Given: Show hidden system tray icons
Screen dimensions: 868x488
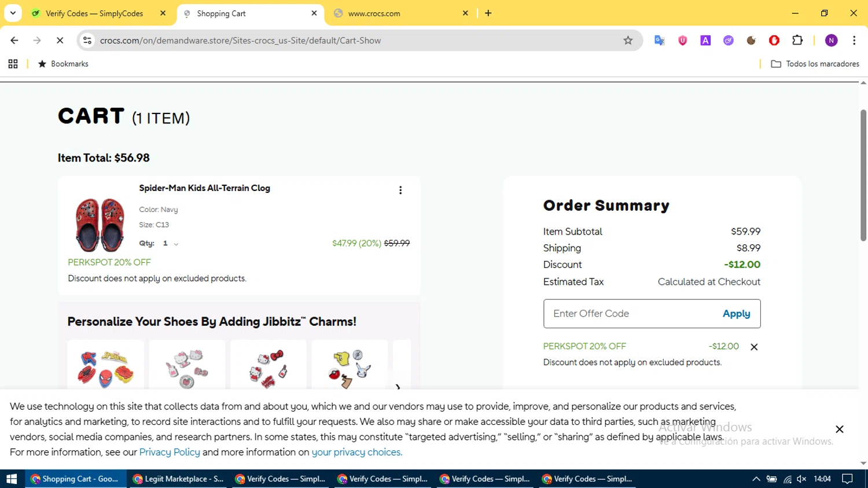Looking at the screenshot, I should tap(756, 479).
